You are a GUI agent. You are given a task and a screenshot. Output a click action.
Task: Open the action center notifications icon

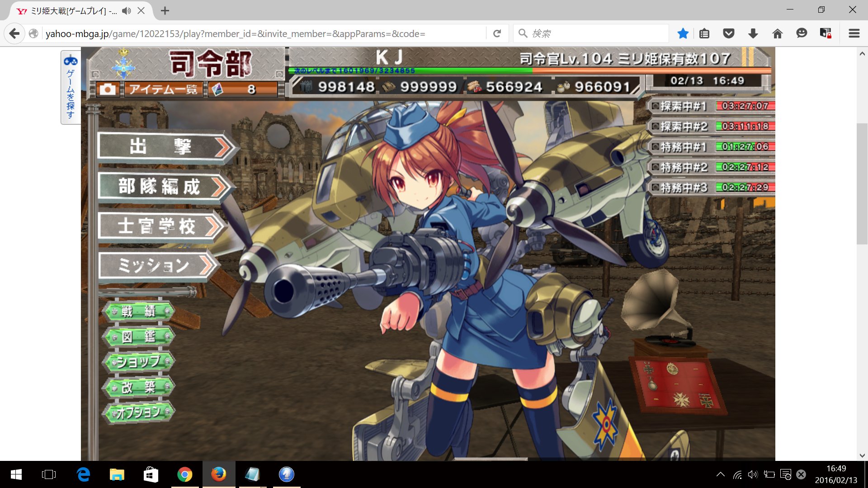click(786, 474)
